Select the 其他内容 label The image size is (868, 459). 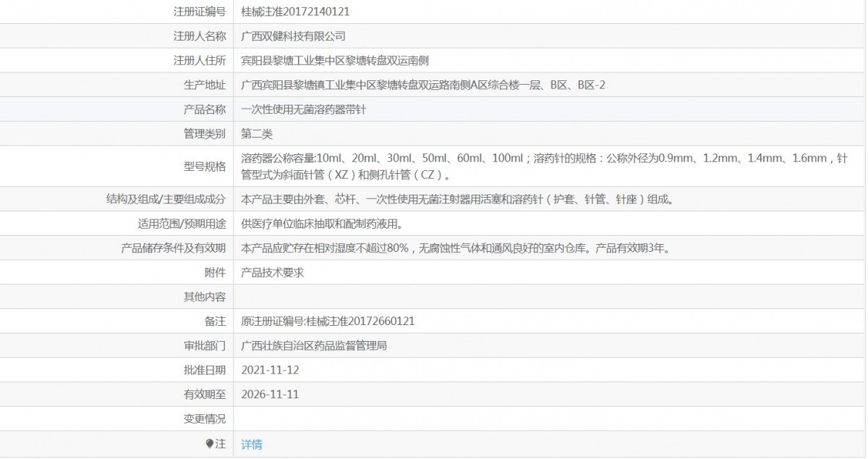(x=205, y=297)
